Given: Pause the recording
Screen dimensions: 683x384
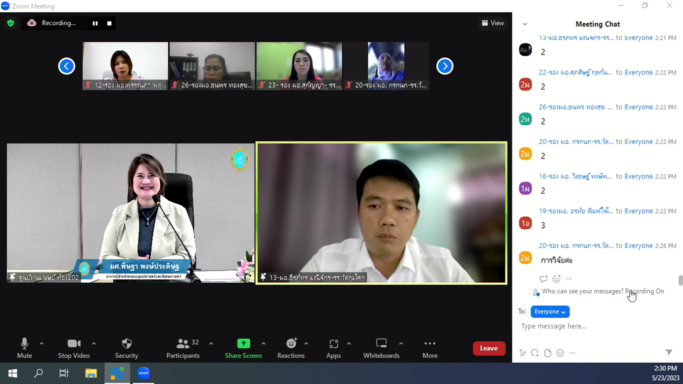Looking at the screenshot, I should click(x=95, y=23).
